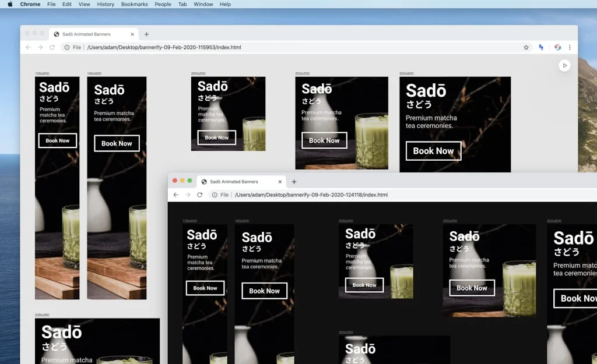Image resolution: width=597 pixels, height=364 pixels.
Task: Select Sadō Animated Banners tab in back window
Action: pyautogui.click(x=87, y=34)
